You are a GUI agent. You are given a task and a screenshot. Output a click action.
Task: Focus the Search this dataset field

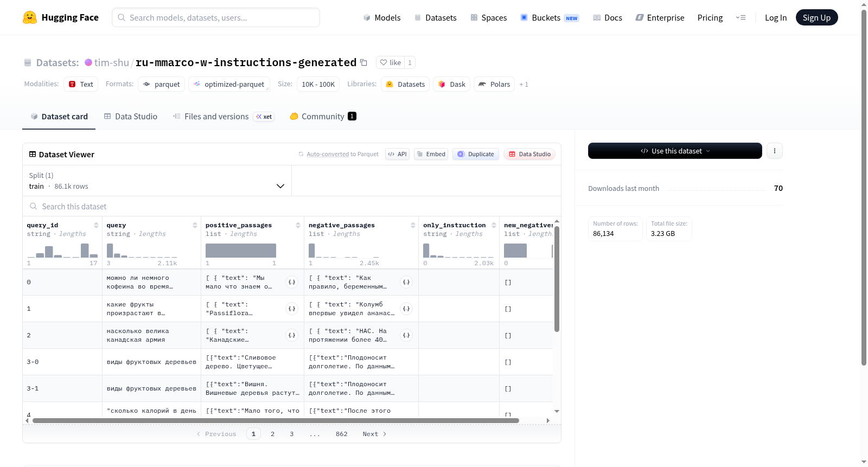(292, 207)
